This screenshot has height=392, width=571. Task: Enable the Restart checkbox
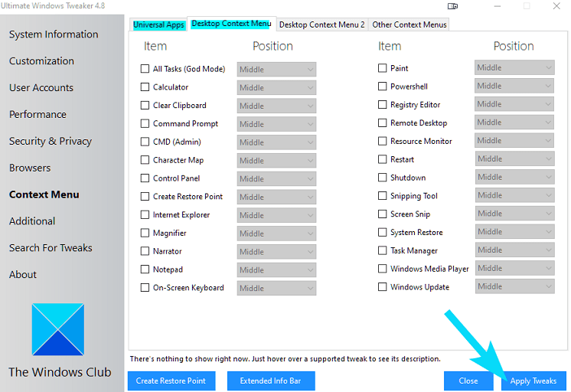(x=383, y=159)
